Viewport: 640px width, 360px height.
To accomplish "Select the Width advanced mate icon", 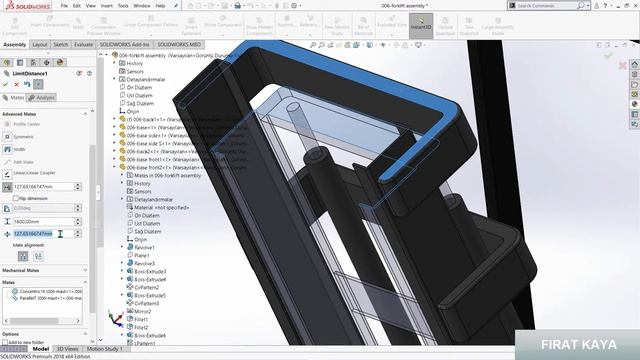I will pos(7,149).
